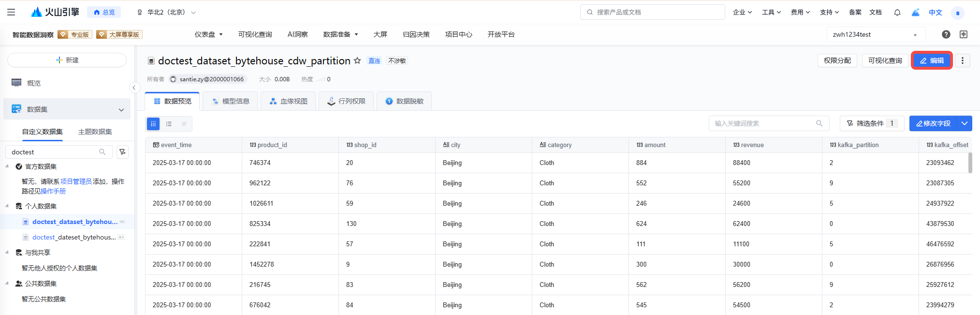Open the 操作手册 link
The width and height of the screenshot is (980, 315).
tap(53, 191)
